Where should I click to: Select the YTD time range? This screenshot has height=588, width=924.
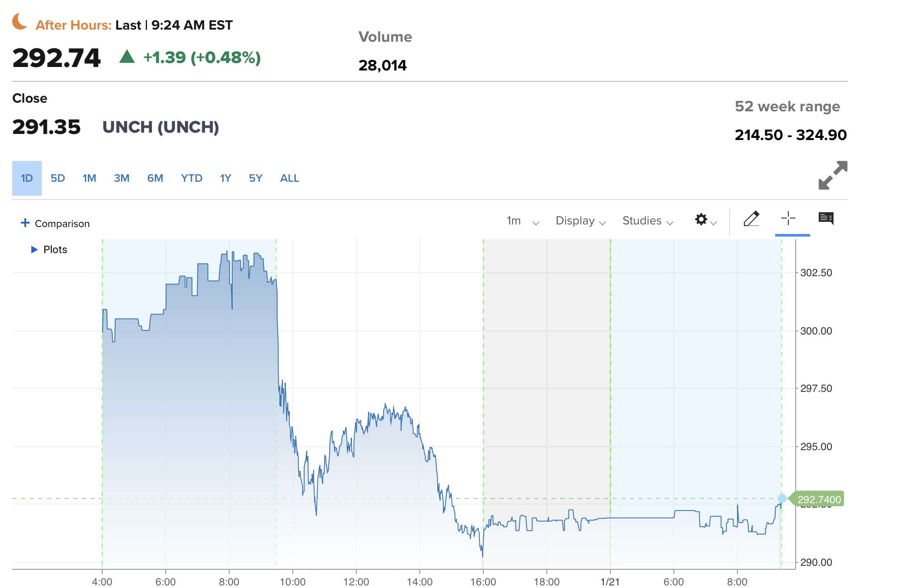click(x=191, y=178)
